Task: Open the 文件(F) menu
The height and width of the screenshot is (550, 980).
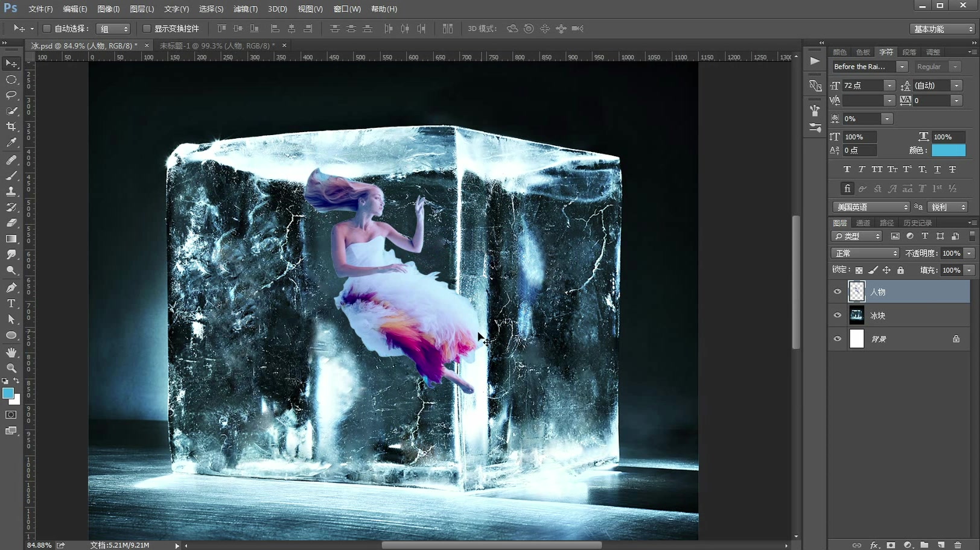Action: click(x=40, y=9)
